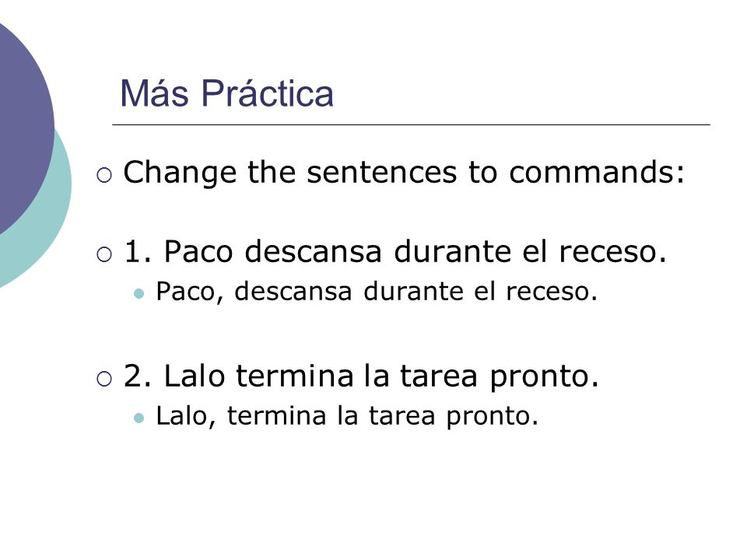Select the text 'Change the sentences to commands:'
Viewport: 747px width, 560px height.
tap(404, 172)
